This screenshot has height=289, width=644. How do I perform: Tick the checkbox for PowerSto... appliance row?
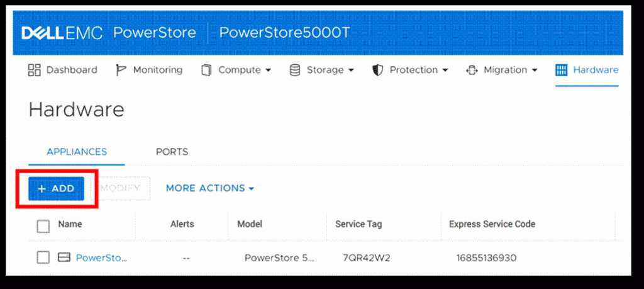pos(43,258)
